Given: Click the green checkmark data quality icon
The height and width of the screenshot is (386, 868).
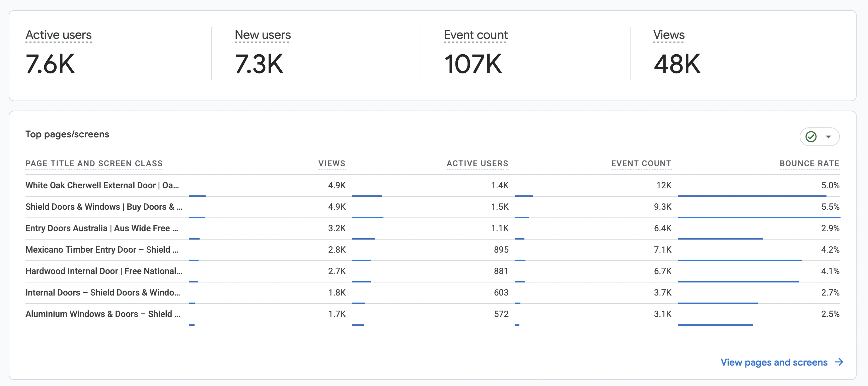Looking at the screenshot, I should pos(811,136).
